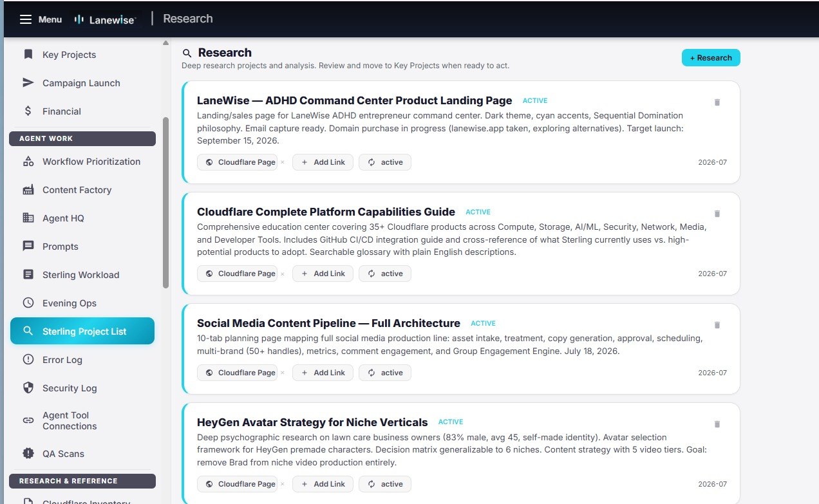Add Link on Cloudflare Guide card
The width and height of the screenshot is (819, 504).
(323, 274)
